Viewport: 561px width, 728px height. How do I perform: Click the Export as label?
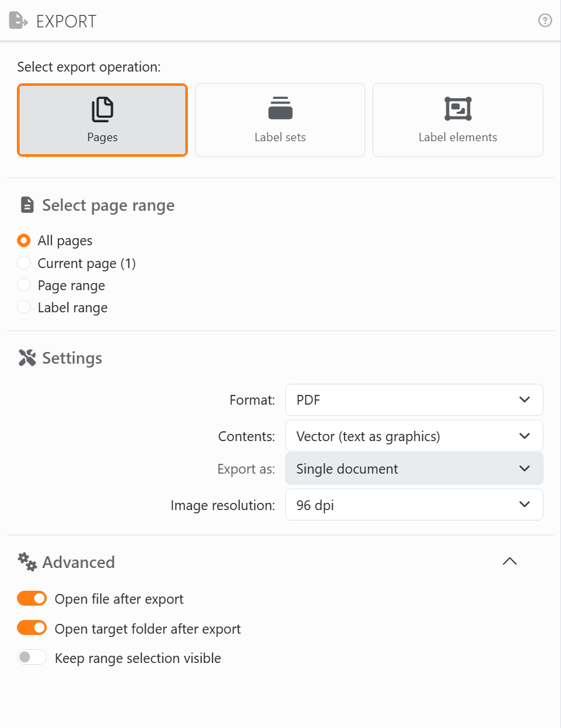tap(246, 469)
